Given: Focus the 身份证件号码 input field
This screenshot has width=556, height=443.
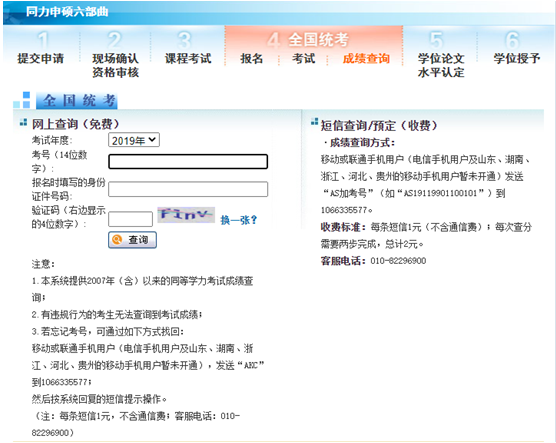Looking at the screenshot, I should coord(188,189).
